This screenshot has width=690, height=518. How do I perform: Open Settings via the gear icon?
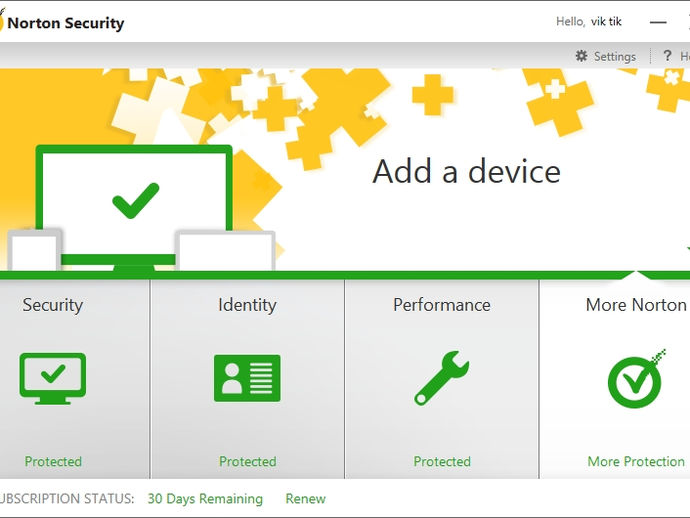[581, 56]
